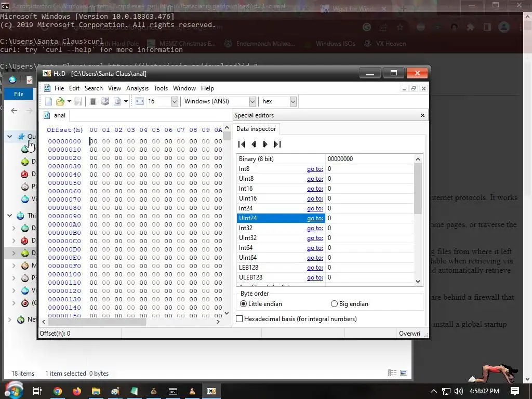Open File Explorer from the taskbar

96,391
